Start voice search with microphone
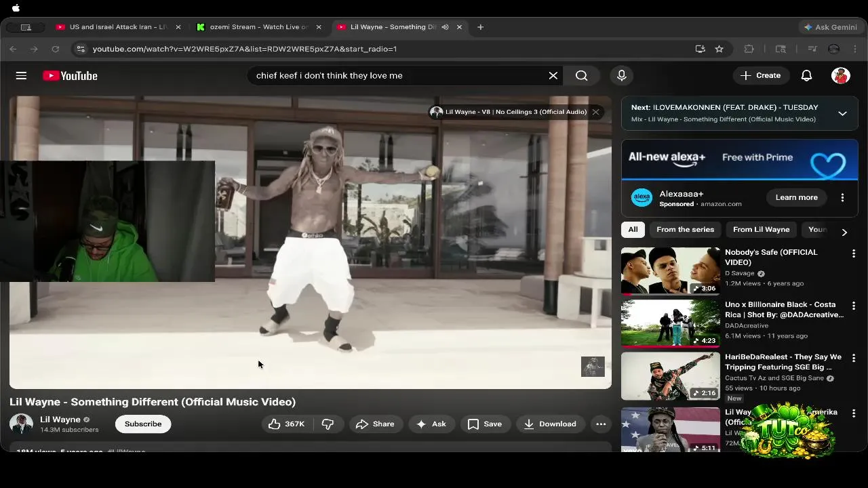The width and height of the screenshot is (868, 488). click(x=622, y=75)
